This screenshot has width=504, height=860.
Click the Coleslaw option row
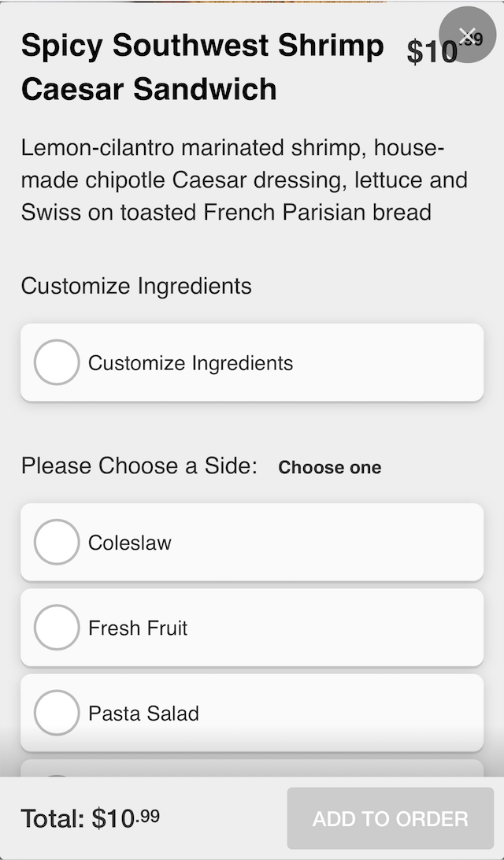[252, 542]
